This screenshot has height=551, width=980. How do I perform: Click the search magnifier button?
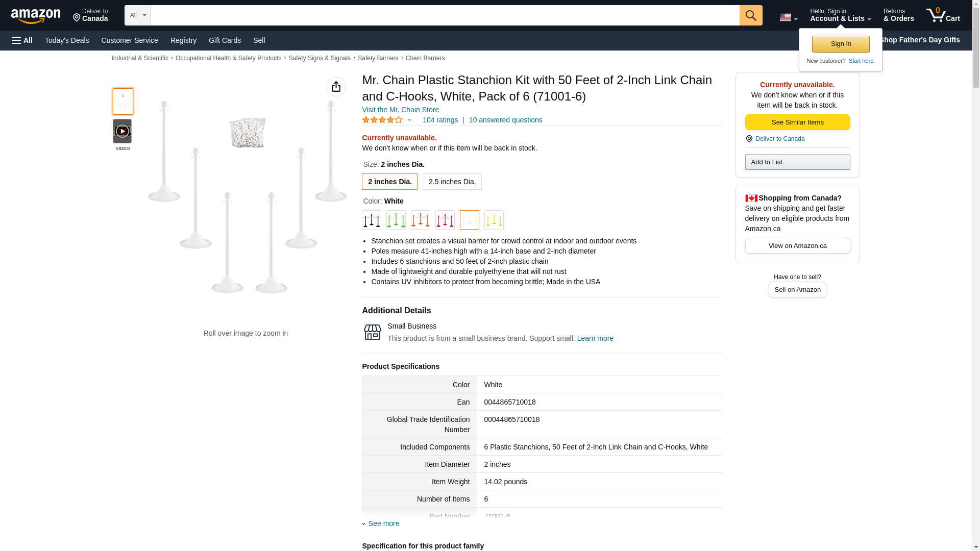click(x=750, y=15)
